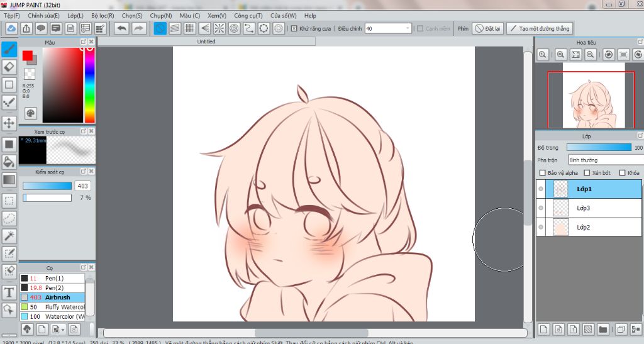Open the Chỉnh sửa(E) menu
This screenshot has width=644, height=344.
[43, 16]
